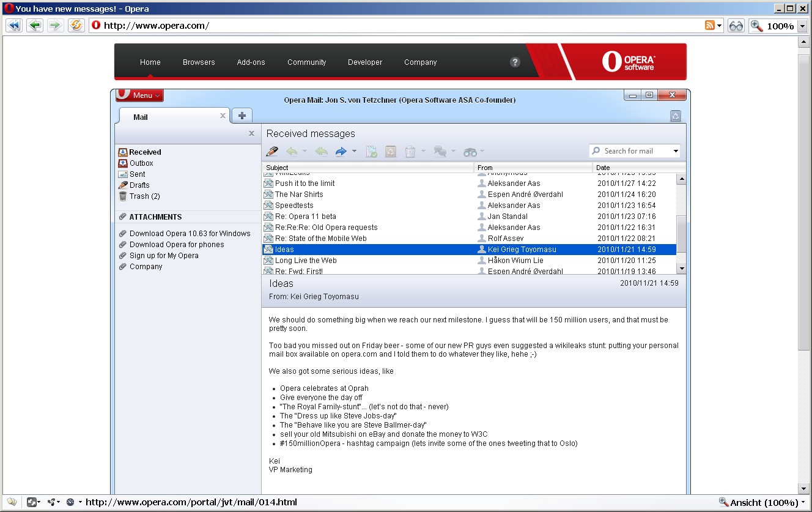Open the search scope dropdown in Search for mail
Image resolution: width=812 pixels, height=512 pixels.
coord(676,150)
